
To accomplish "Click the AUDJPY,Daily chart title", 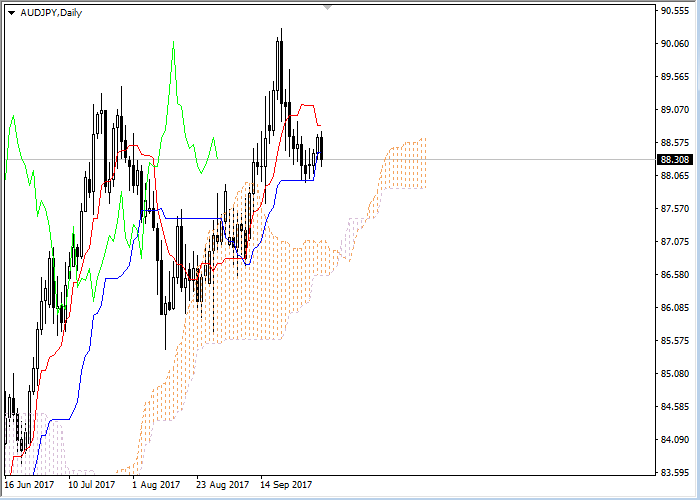I will click(x=51, y=13).
